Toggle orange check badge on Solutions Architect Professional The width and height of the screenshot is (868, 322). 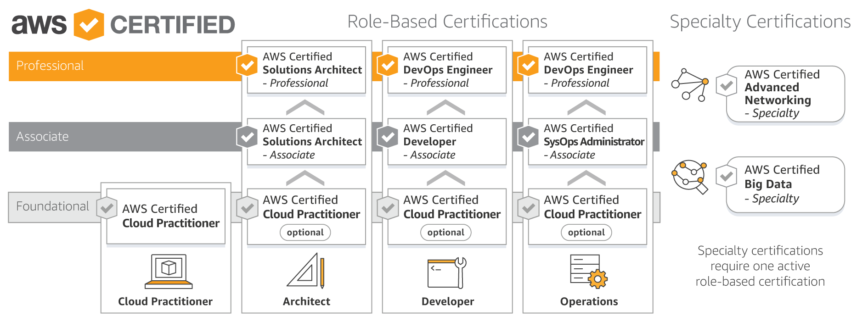247,66
